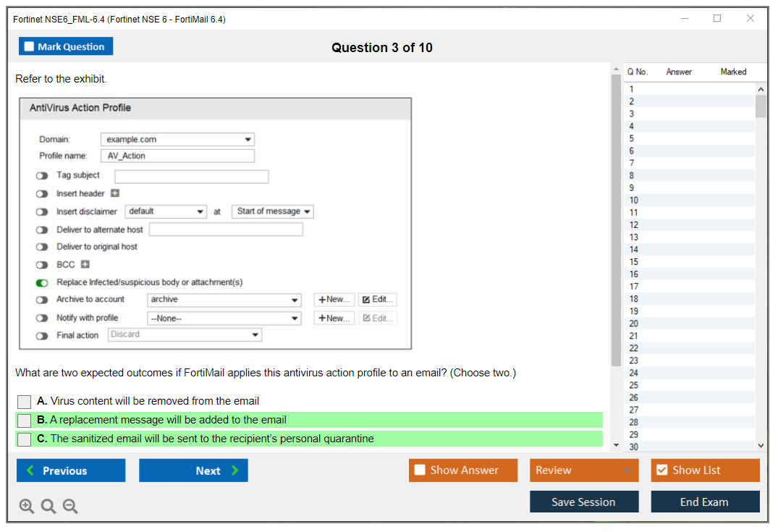Select question 12 in the question list
Viewport: 778px width, 532px height.
tap(633, 224)
